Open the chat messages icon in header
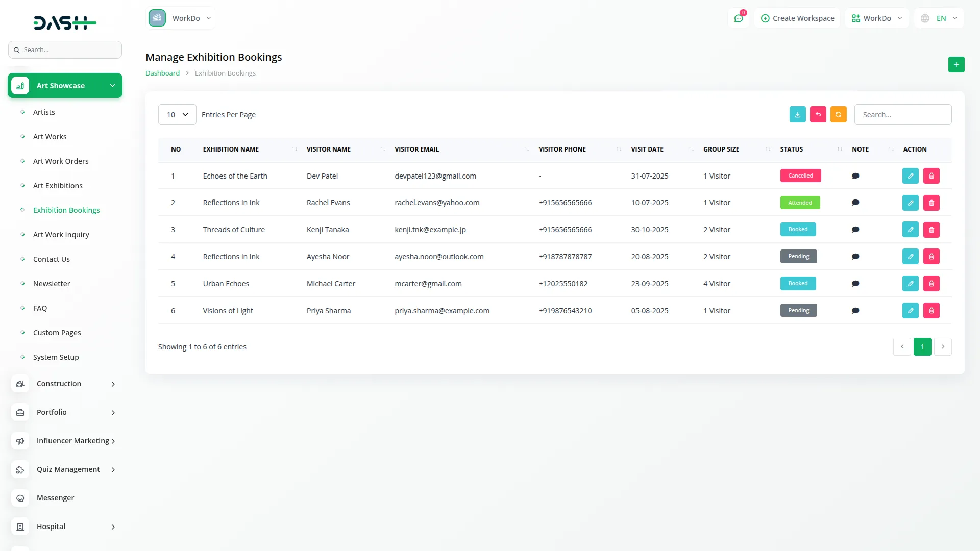 pyautogui.click(x=738, y=18)
